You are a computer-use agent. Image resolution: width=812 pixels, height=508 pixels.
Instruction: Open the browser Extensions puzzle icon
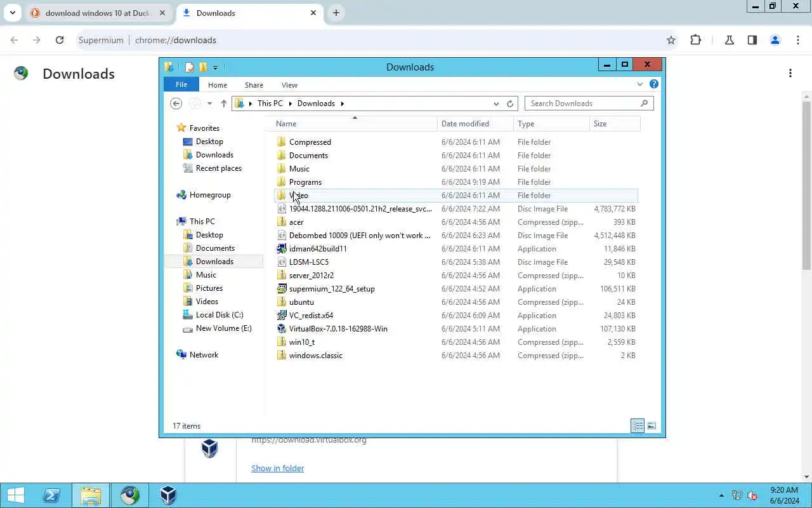coord(696,40)
